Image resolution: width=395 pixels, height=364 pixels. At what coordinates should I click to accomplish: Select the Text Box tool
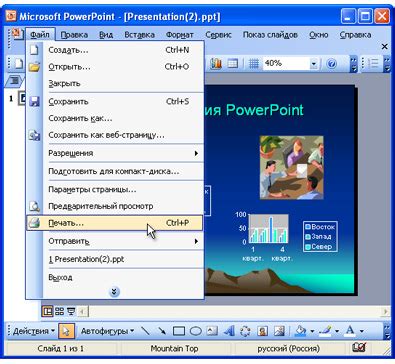pyautogui.click(x=212, y=331)
